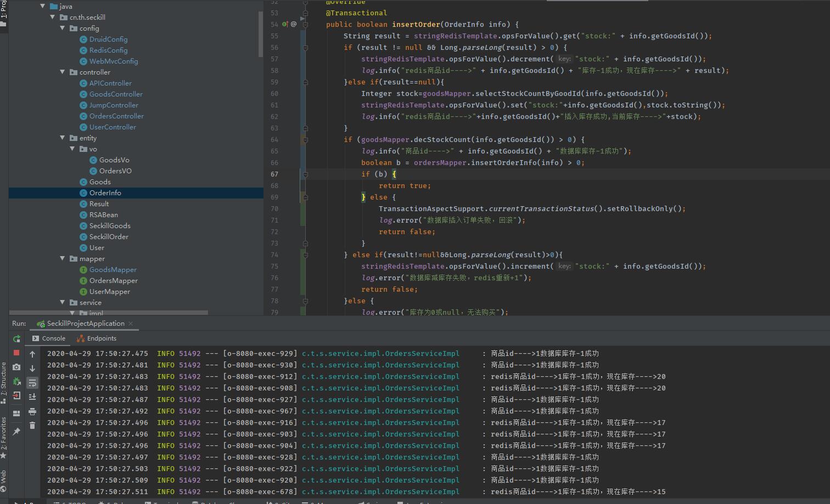Select the GoodsMapper interface
830x504 pixels.
[x=113, y=269]
